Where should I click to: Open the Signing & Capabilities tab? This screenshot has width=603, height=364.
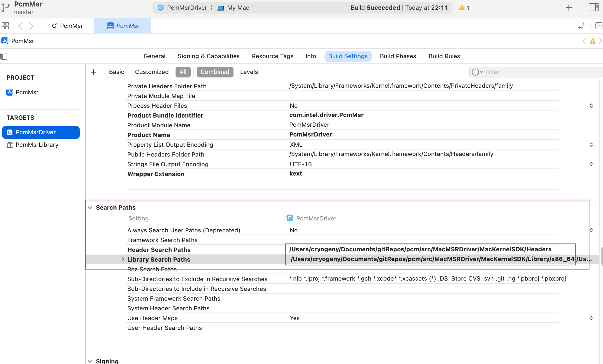(209, 56)
